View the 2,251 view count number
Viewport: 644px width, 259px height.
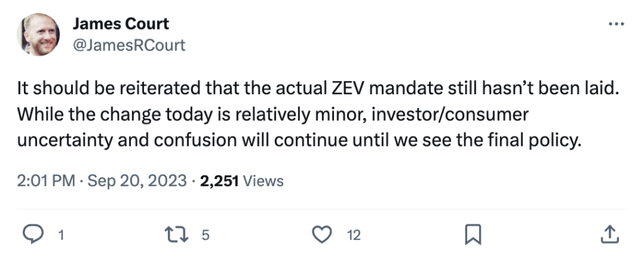[219, 181]
